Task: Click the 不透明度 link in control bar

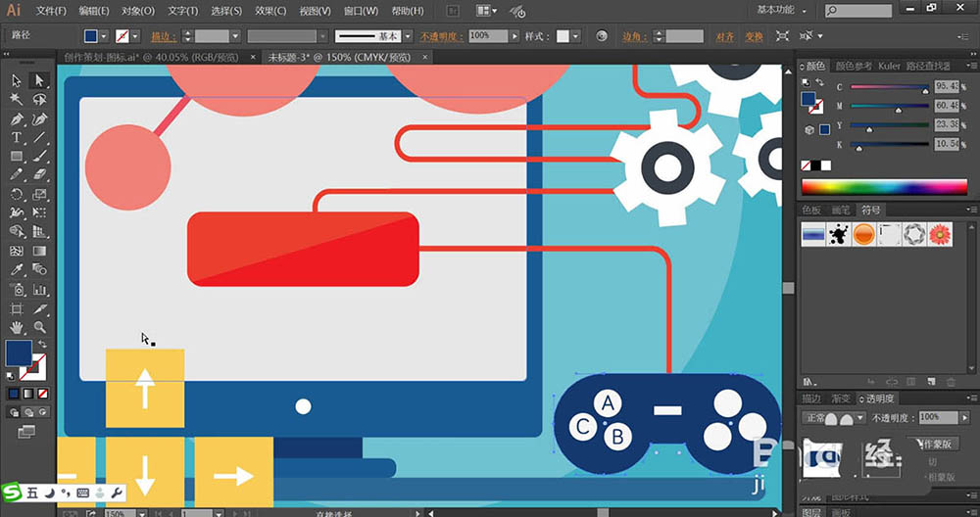Action: [x=442, y=36]
